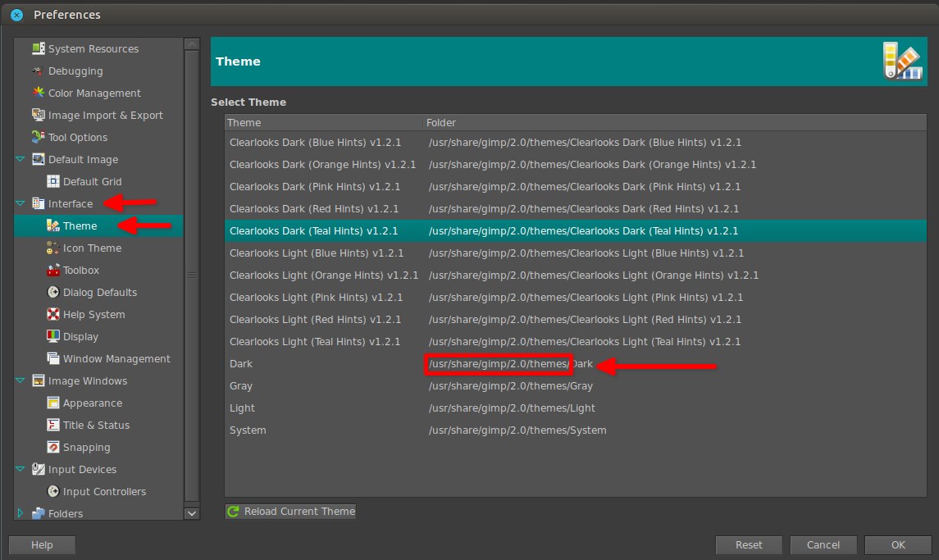This screenshot has width=939, height=560.
Task: Select Clearlooks Dark (Orange Hints) v1.2.1 theme
Action: (576, 165)
